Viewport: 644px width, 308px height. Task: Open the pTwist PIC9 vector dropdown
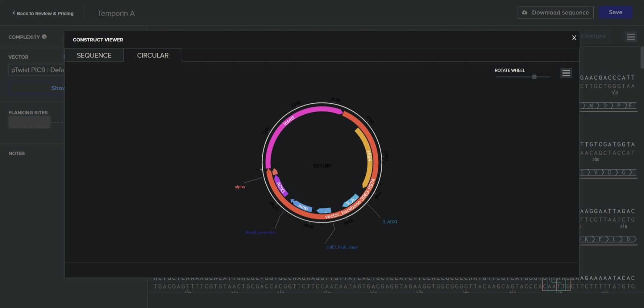(x=37, y=70)
